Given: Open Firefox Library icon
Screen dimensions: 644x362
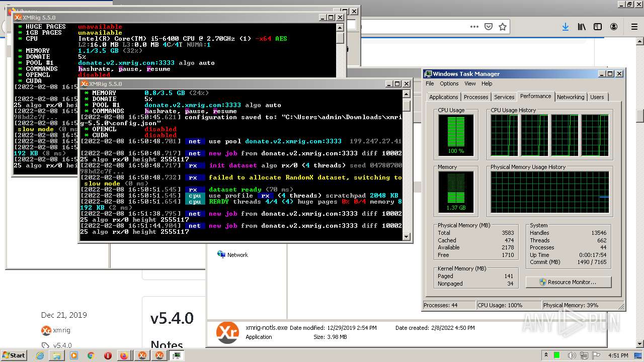Looking at the screenshot, I should 582,27.
